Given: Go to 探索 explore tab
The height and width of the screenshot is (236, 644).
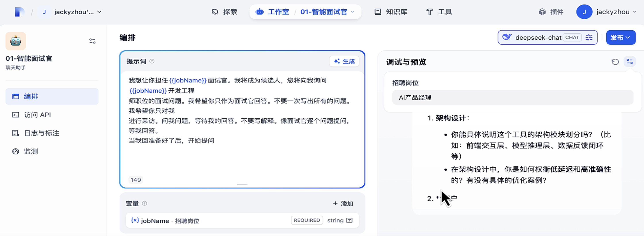Looking at the screenshot, I should 224,12.
